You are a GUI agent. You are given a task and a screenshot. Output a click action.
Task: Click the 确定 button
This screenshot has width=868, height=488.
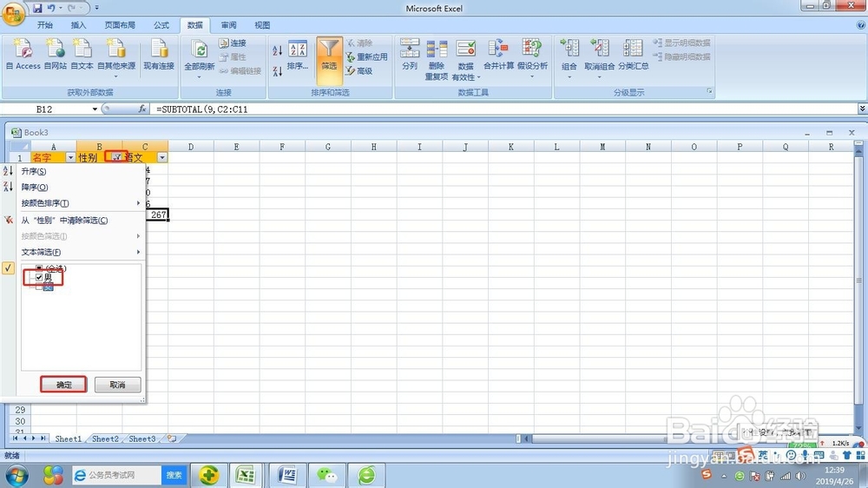(63, 385)
